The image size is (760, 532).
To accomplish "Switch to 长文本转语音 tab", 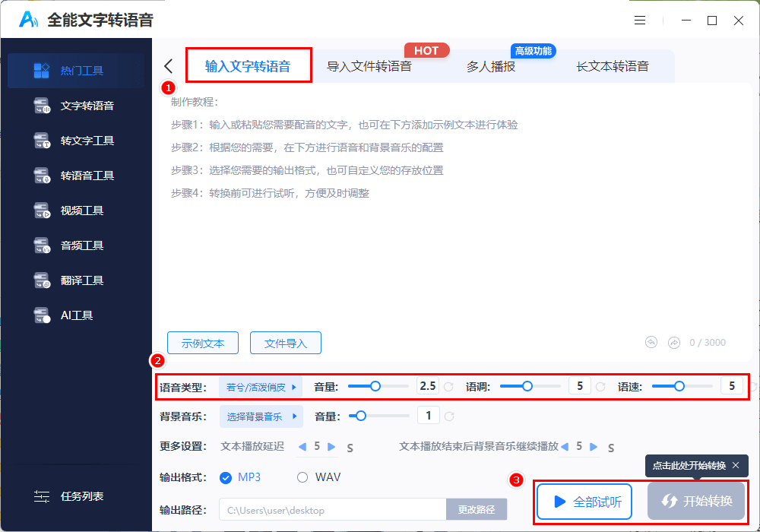I will click(612, 66).
